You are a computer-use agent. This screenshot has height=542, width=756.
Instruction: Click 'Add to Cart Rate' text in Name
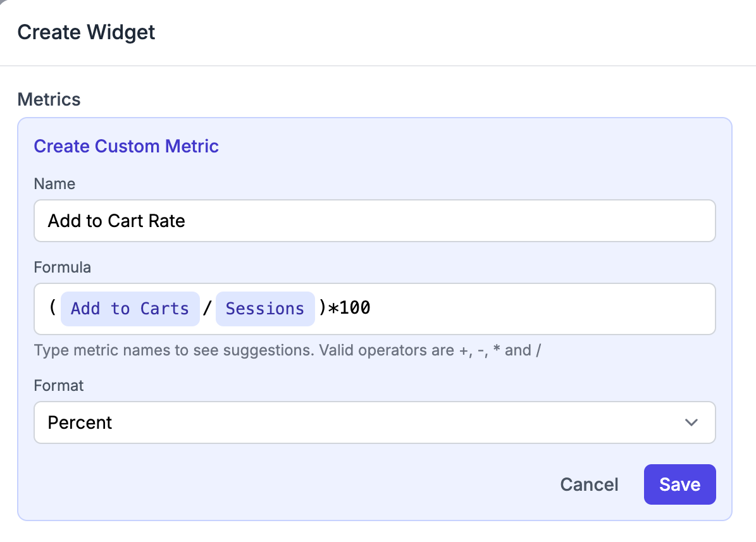click(x=116, y=221)
